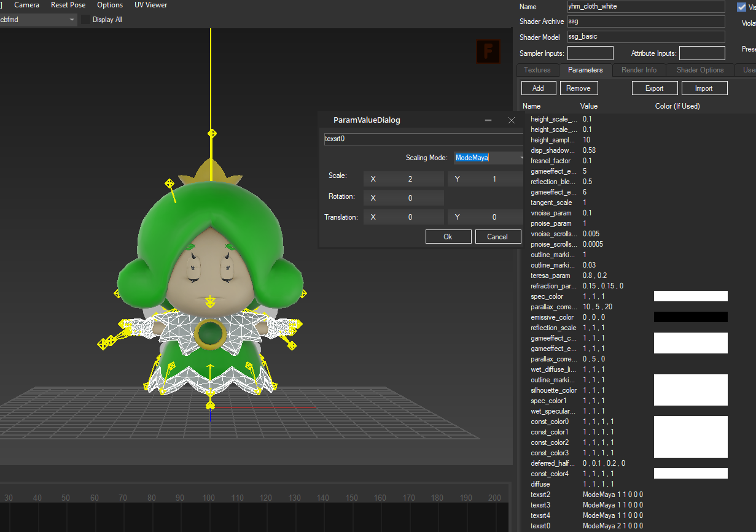Click the Remove parameter button
This screenshot has height=532, width=756.
[x=579, y=88]
